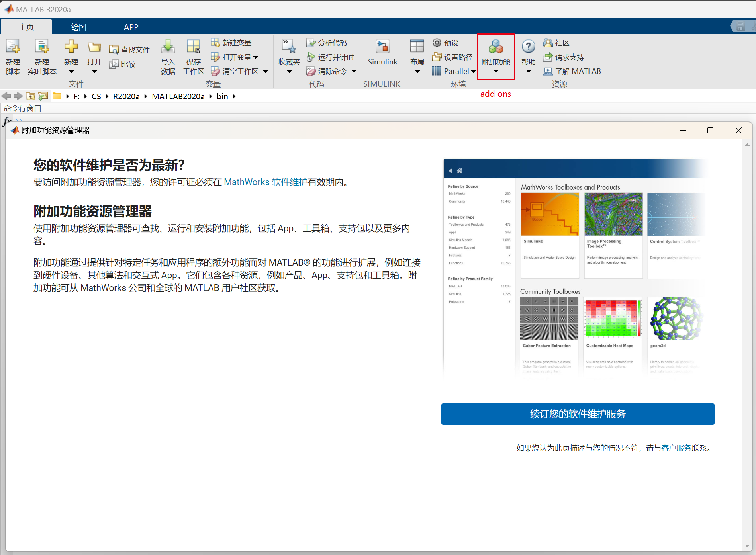Click the scroll up arrow in Add-On Explorer

pyautogui.click(x=747, y=145)
